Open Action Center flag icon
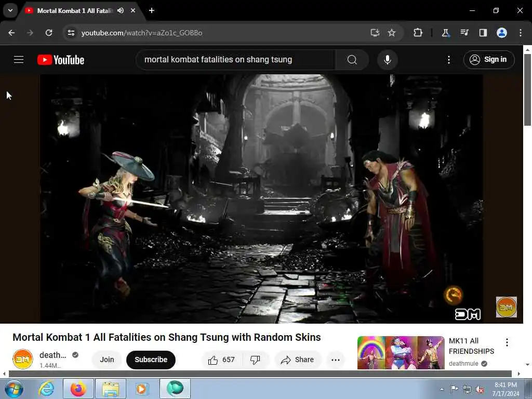The width and height of the screenshot is (532, 399). [x=454, y=389]
